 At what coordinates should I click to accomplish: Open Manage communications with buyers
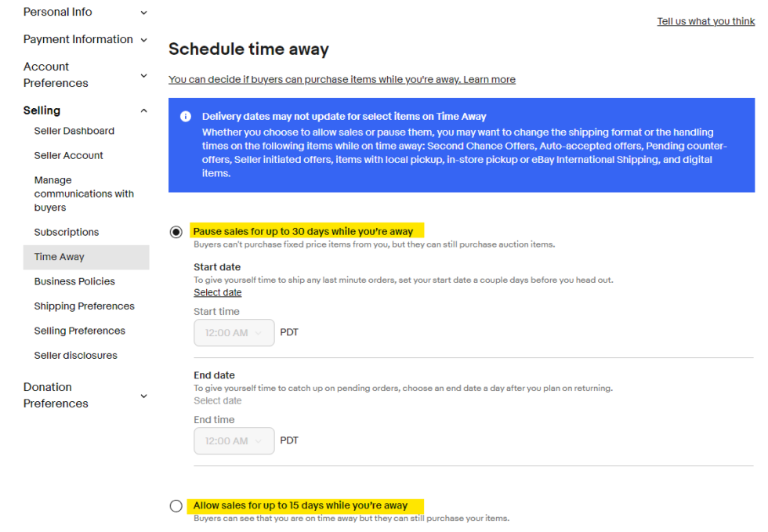tap(84, 194)
